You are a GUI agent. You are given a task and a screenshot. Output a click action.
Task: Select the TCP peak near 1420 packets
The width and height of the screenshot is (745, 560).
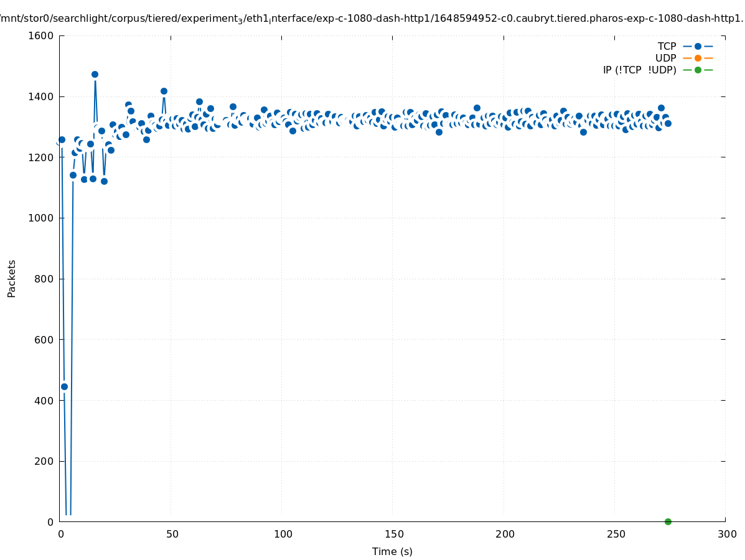pos(164,91)
